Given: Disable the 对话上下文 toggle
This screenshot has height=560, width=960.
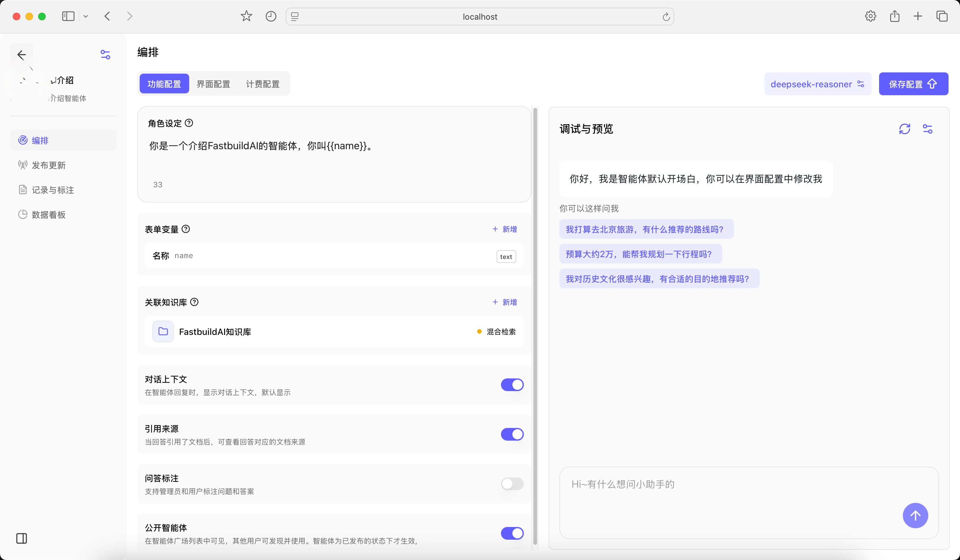Looking at the screenshot, I should point(512,385).
